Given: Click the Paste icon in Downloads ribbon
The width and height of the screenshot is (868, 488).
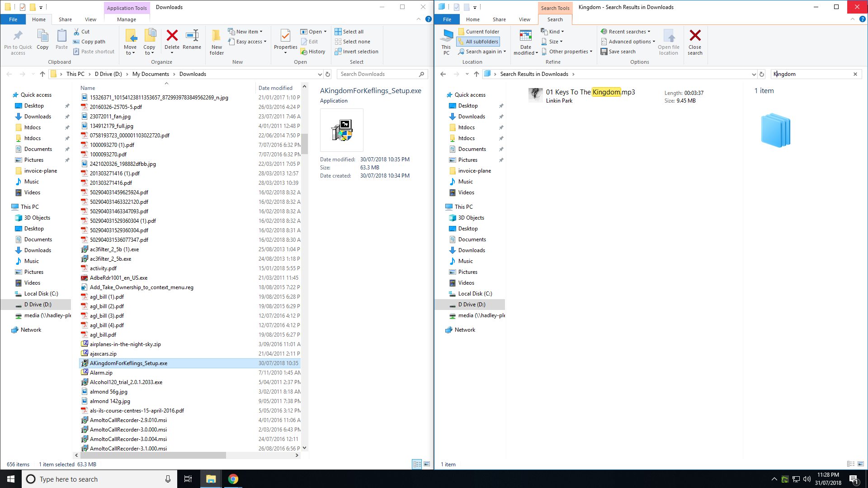Looking at the screenshot, I should [61, 36].
